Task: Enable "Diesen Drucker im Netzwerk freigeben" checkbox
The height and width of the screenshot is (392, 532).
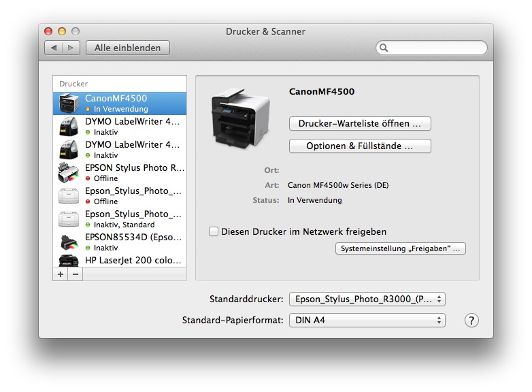Action: click(214, 232)
